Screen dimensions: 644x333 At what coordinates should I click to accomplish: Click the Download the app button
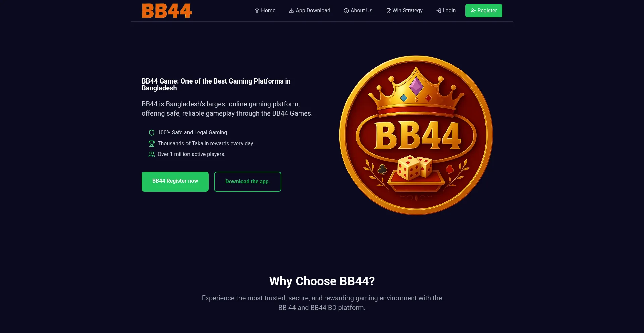(248, 182)
